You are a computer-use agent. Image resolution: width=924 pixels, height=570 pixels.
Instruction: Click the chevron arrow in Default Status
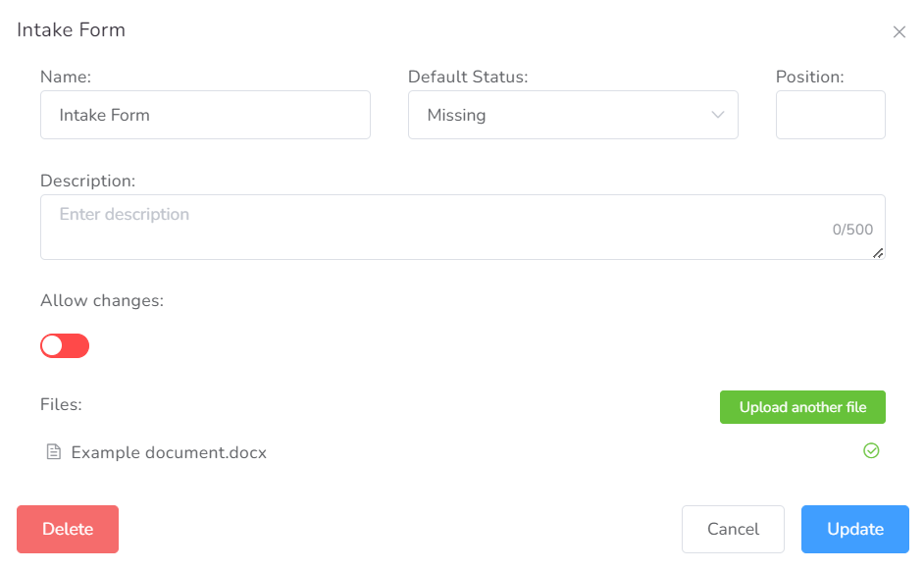(x=717, y=115)
